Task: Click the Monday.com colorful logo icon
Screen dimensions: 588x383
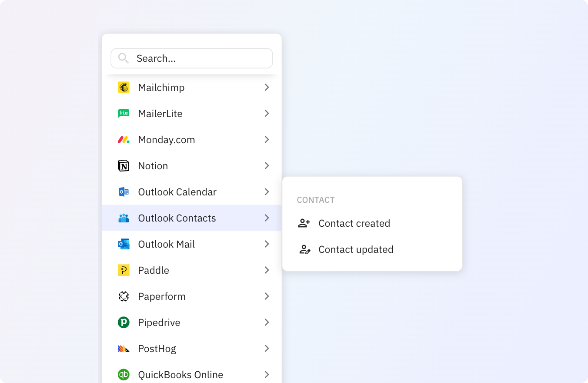Action: click(124, 140)
